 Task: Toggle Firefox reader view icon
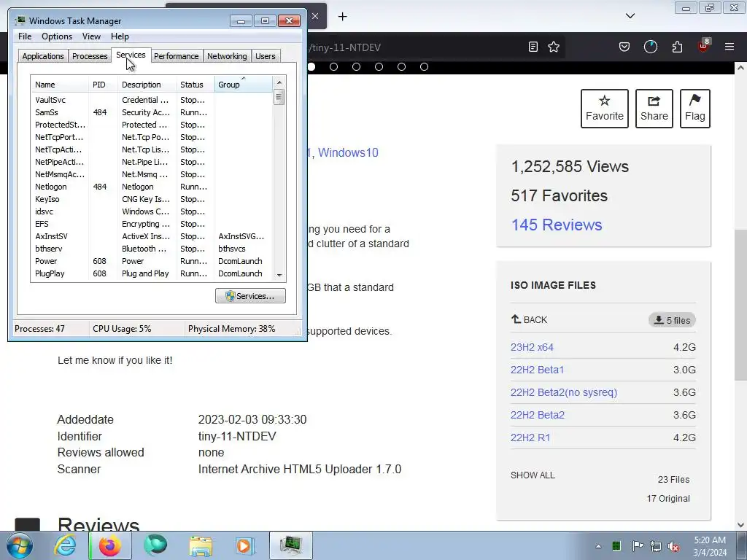click(533, 47)
